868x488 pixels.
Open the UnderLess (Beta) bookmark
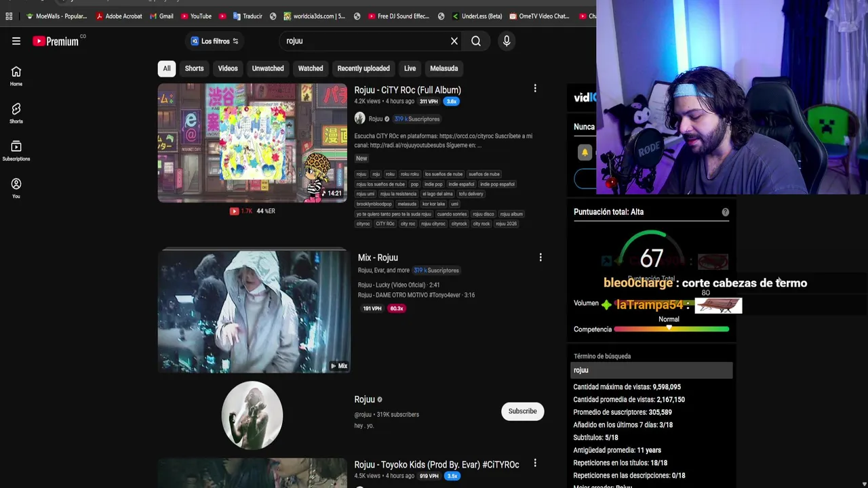coord(477,16)
